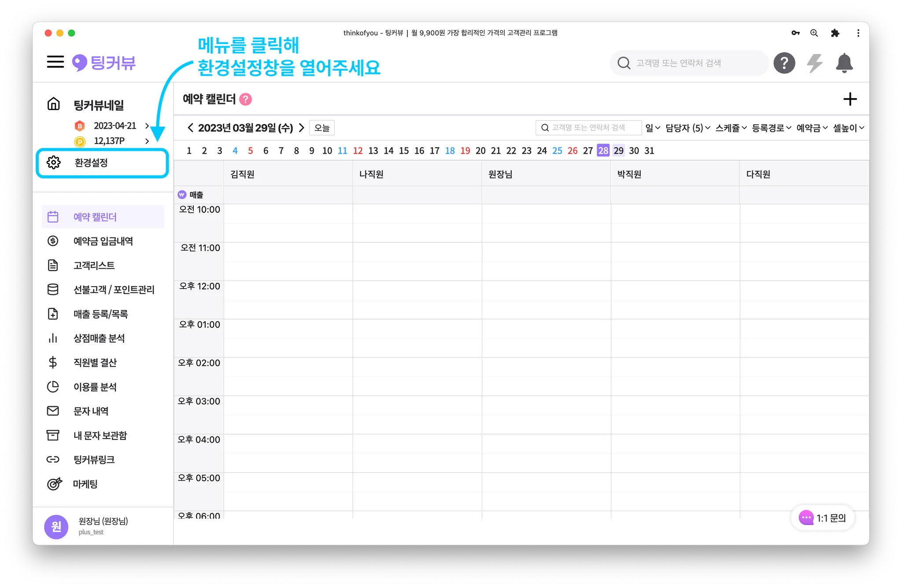Image resolution: width=902 pixels, height=588 pixels.
Task: Click the help question mark icon in header
Action: tap(784, 63)
